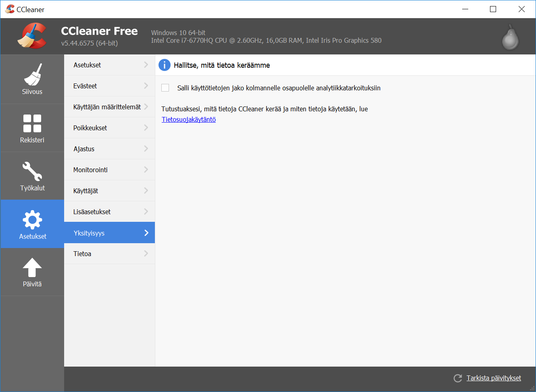Click the window resize grip in corner
Screen dimensions: 536x392
click(x=532, y=388)
